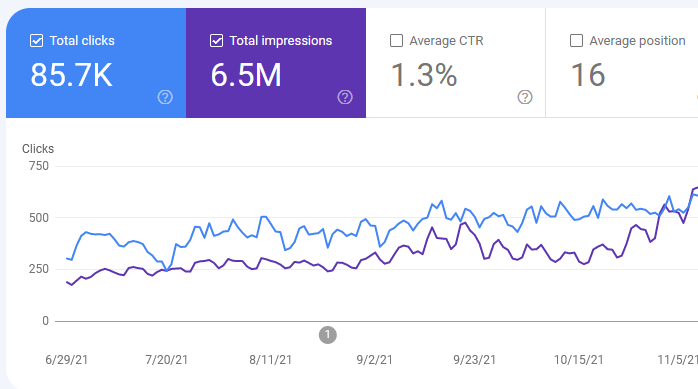
Task: Click the Total impressions card label
Action: pos(281,41)
